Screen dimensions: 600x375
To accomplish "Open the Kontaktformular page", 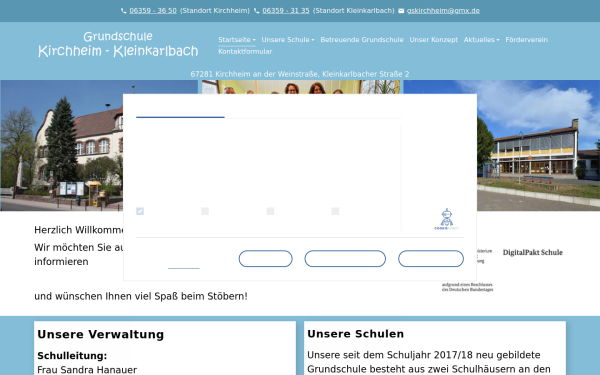I will 245,51.
